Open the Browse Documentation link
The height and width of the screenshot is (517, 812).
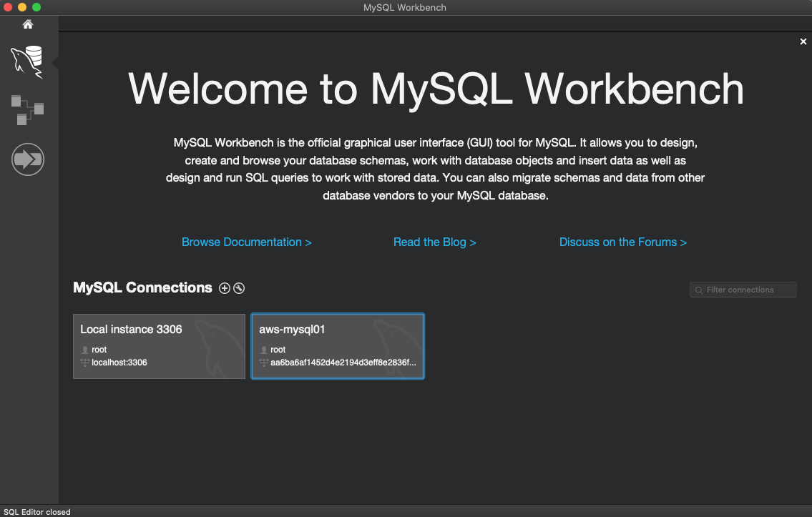point(247,242)
